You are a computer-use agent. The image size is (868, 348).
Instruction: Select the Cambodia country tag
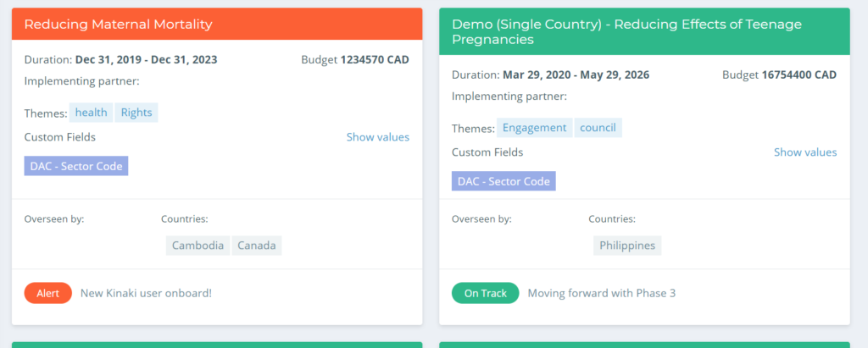(198, 246)
